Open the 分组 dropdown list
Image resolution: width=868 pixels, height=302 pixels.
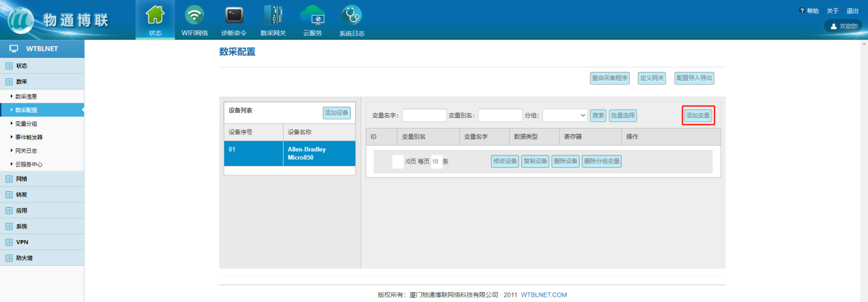pos(564,116)
